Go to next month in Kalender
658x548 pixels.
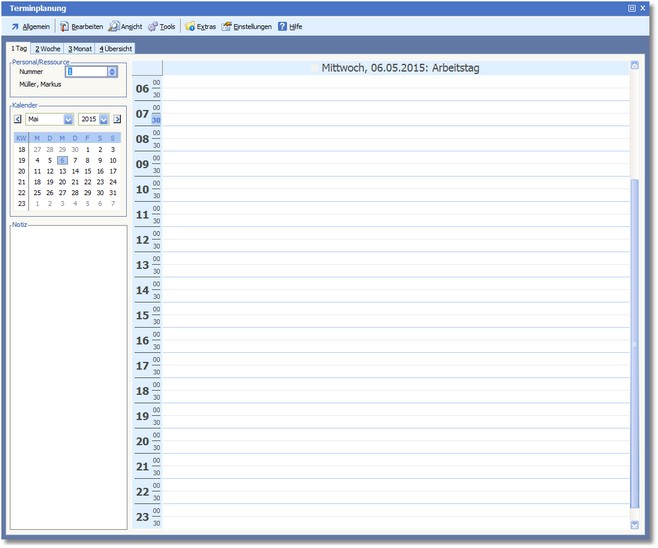pyautogui.click(x=117, y=119)
